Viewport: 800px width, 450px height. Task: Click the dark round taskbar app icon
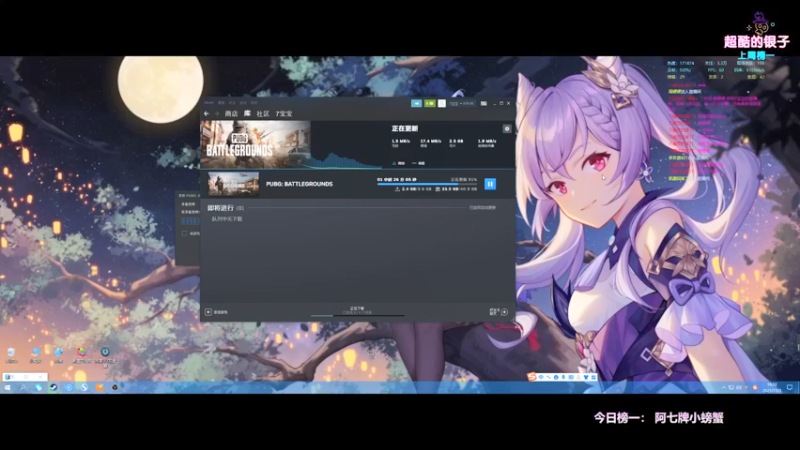pyautogui.click(x=115, y=388)
